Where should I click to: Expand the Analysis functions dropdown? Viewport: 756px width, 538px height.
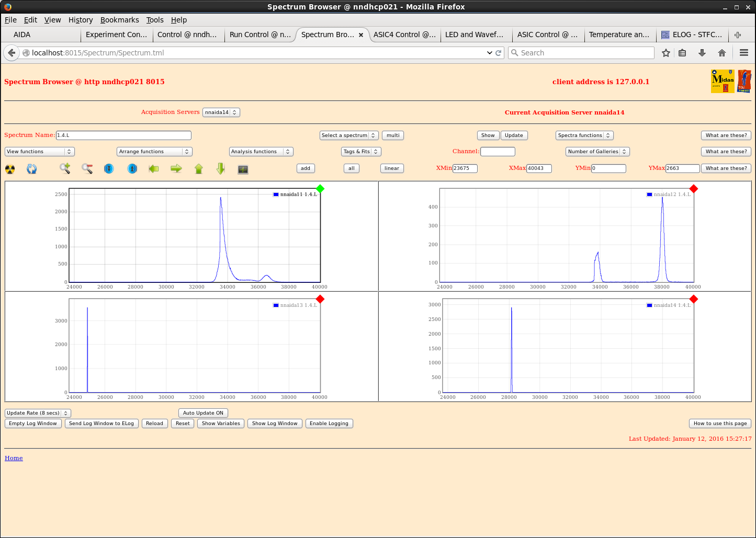(261, 152)
